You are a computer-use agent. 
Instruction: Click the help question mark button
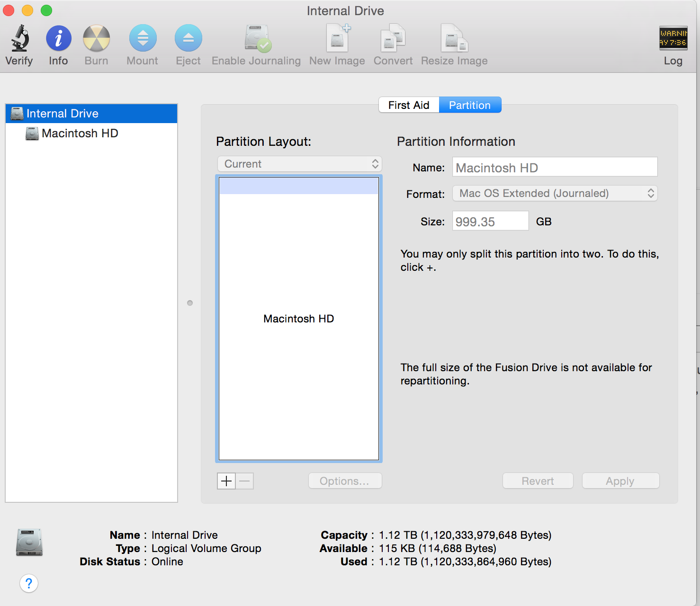29,583
